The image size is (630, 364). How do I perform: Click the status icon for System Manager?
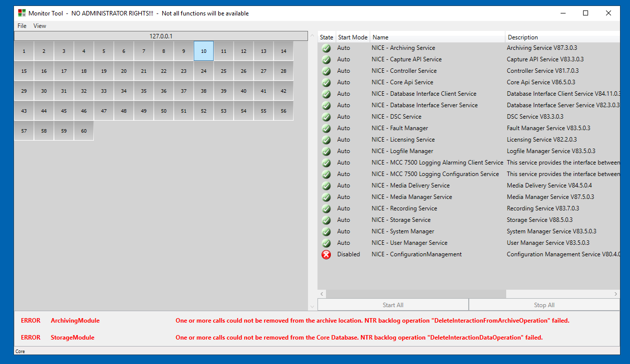pos(326,232)
